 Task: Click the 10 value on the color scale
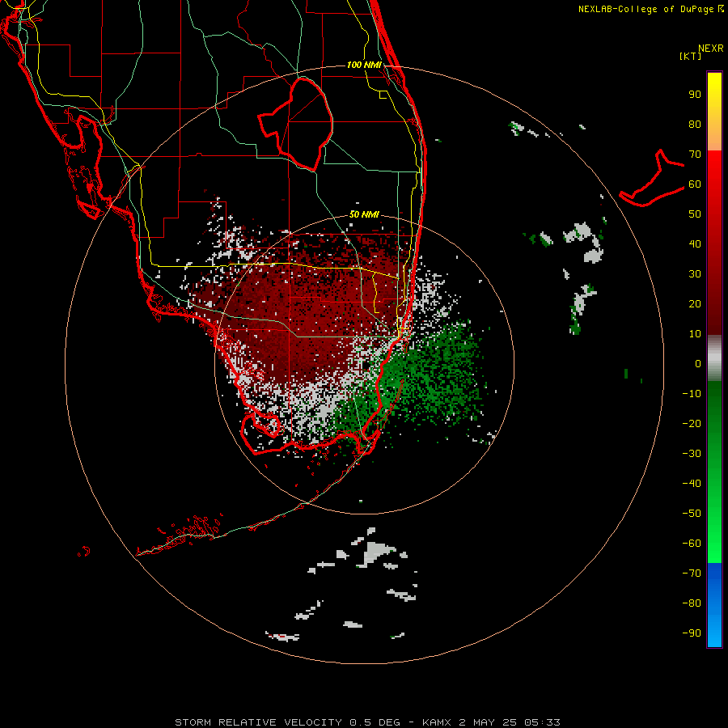tap(695, 334)
